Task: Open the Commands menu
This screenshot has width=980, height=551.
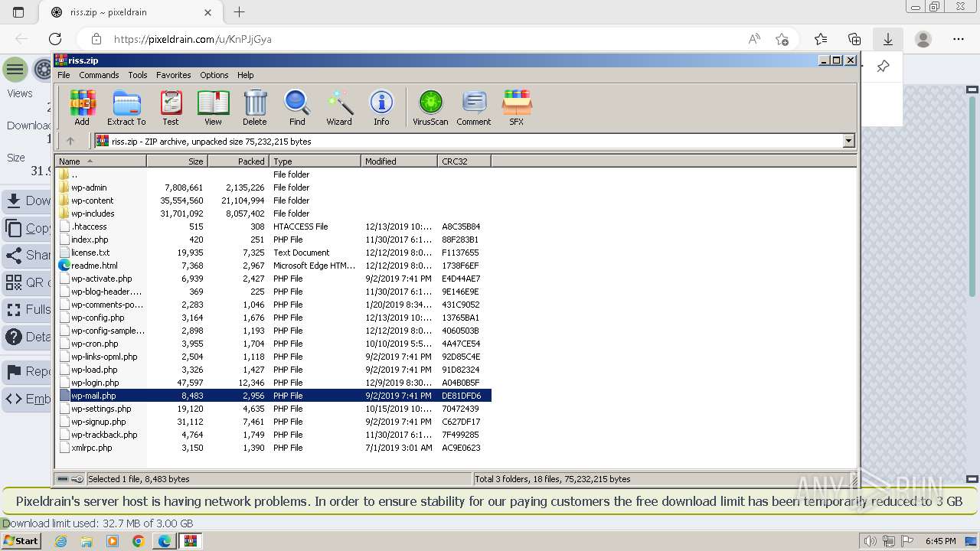Action: coord(99,75)
